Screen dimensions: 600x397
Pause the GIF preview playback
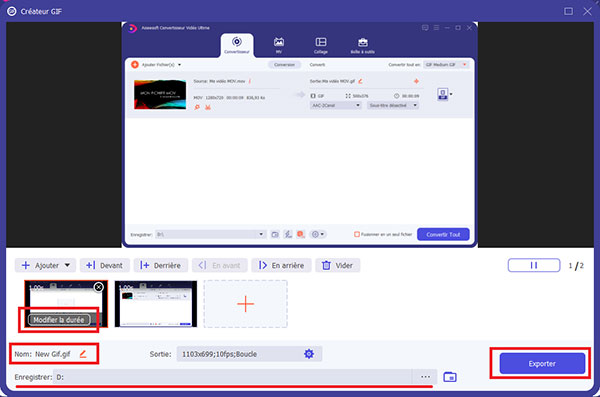pos(534,265)
